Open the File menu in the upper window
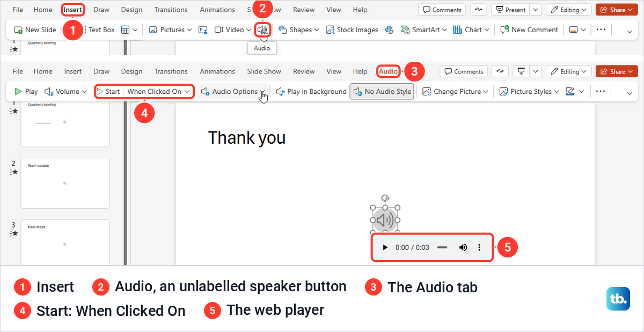This screenshot has width=644, height=332. (x=18, y=10)
